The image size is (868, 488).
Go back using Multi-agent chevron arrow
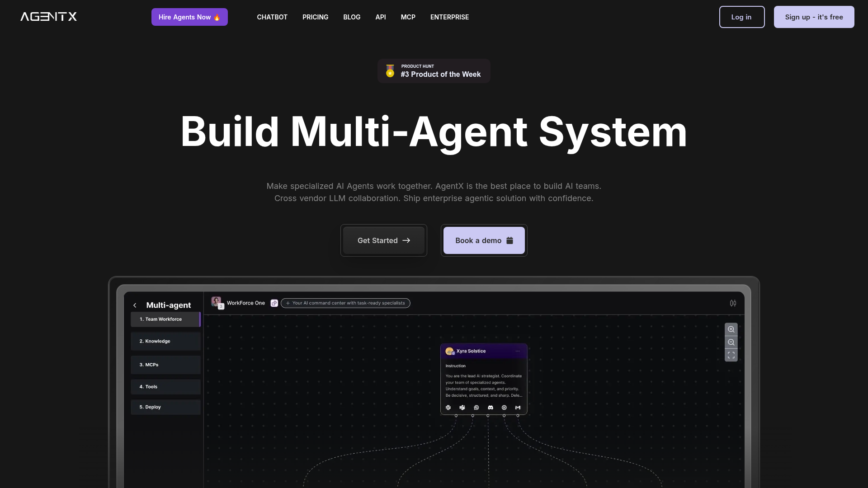[x=135, y=305]
